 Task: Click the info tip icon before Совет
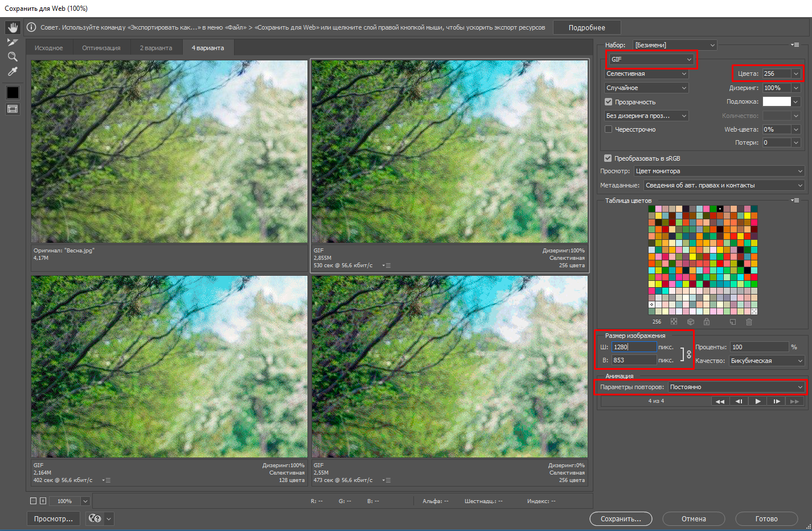click(31, 27)
